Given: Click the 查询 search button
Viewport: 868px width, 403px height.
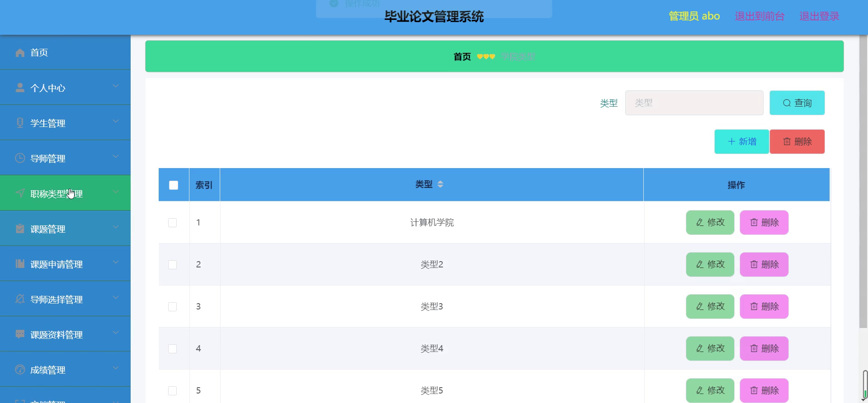Looking at the screenshot, I should point(797,103).
